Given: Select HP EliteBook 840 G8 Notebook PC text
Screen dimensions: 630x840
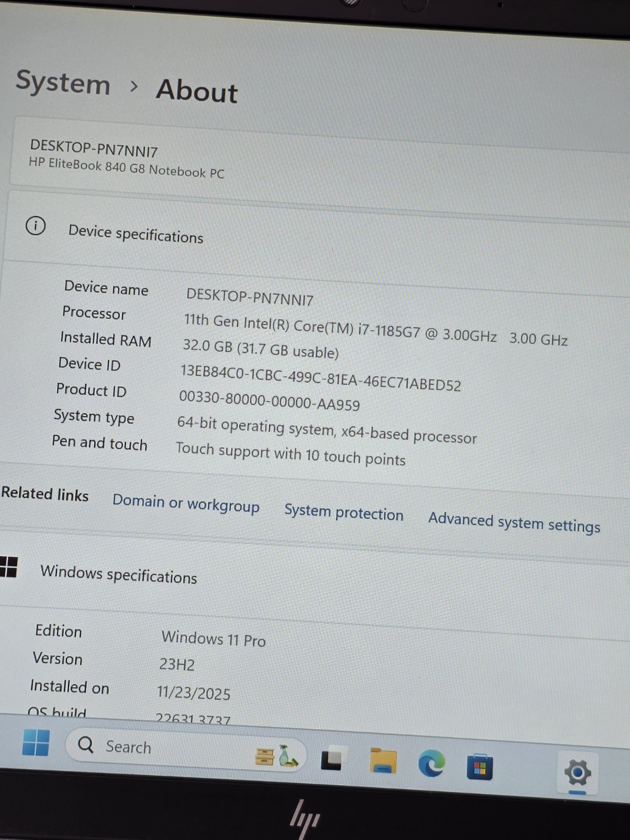Looking at the screenshot, I should (126, 168).
